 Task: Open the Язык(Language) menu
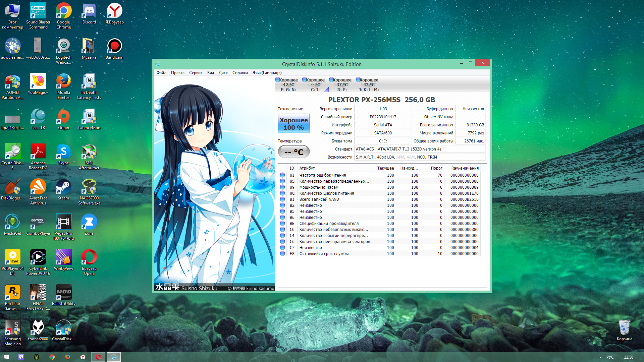point(267,73)
